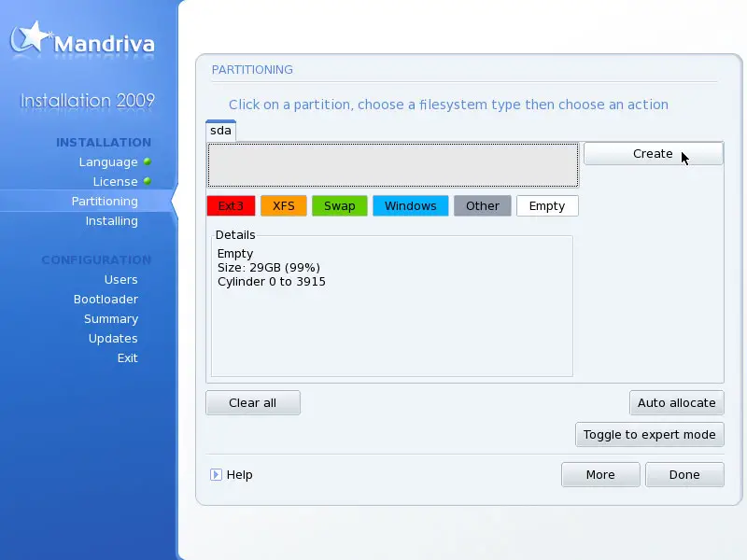The image size is (747, 560).
Task: Select Installing step in sidebar
Action: tap(112, 221)
